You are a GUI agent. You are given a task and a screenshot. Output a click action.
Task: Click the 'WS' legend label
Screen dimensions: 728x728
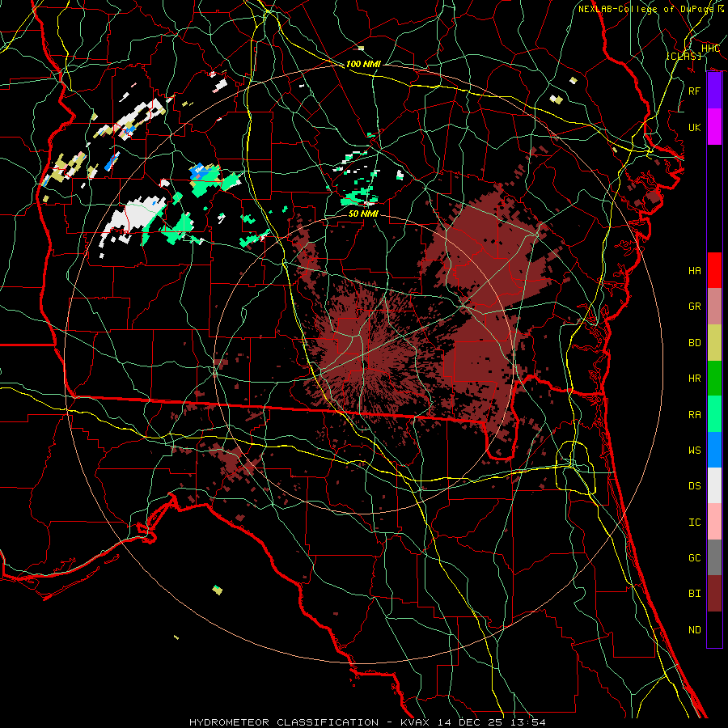click(x=694, y=451)
